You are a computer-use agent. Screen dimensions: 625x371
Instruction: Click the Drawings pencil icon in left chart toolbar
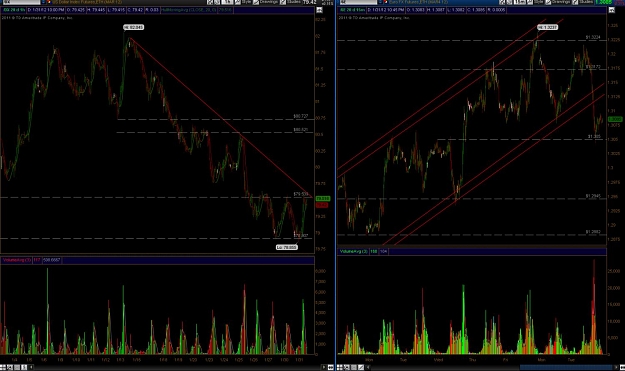click(256, 2)
